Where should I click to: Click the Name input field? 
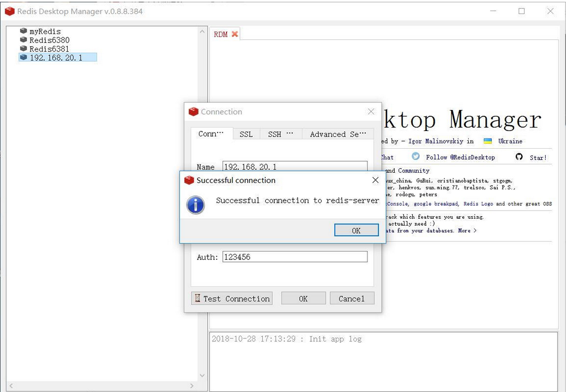click(295, 166)
